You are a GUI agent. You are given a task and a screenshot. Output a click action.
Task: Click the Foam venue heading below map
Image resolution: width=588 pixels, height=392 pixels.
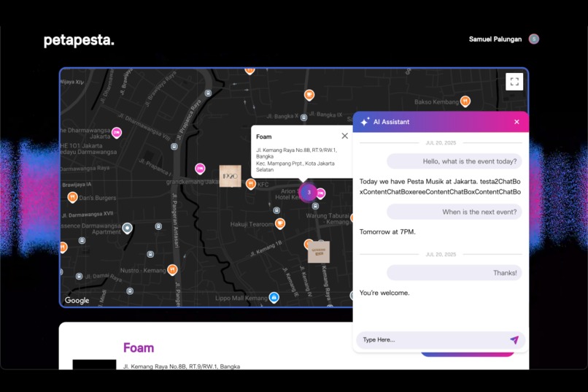[139, 347]
